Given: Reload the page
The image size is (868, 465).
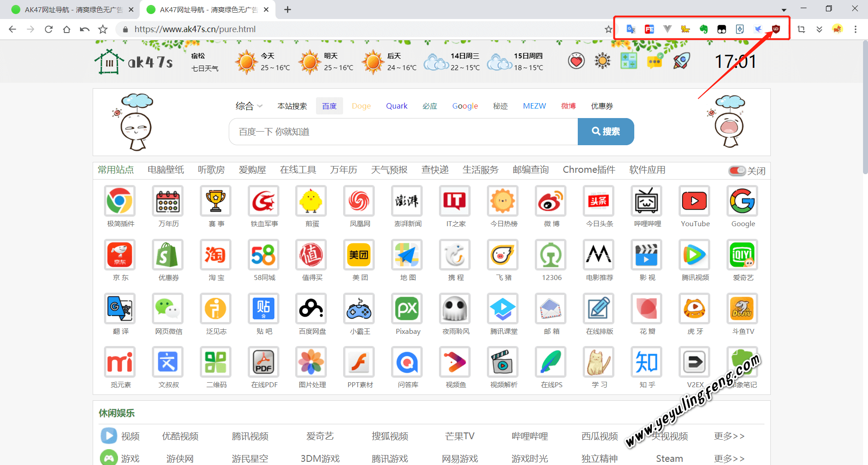Looking at the screenshot, I should [49, 29].
